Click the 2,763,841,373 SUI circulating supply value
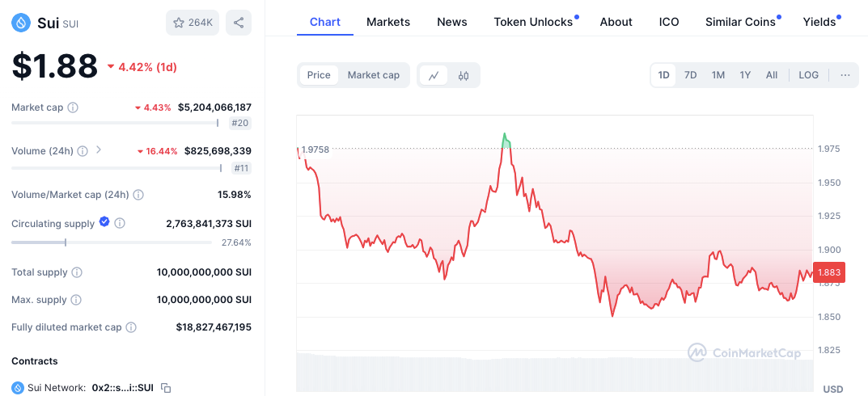This screenshot has width=868, height=396. click(209, 224)
